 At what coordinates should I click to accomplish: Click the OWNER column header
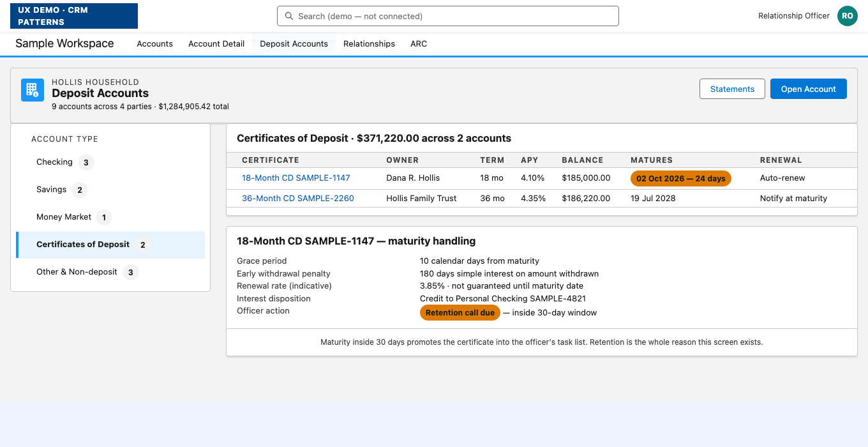[x=403, y=160]
